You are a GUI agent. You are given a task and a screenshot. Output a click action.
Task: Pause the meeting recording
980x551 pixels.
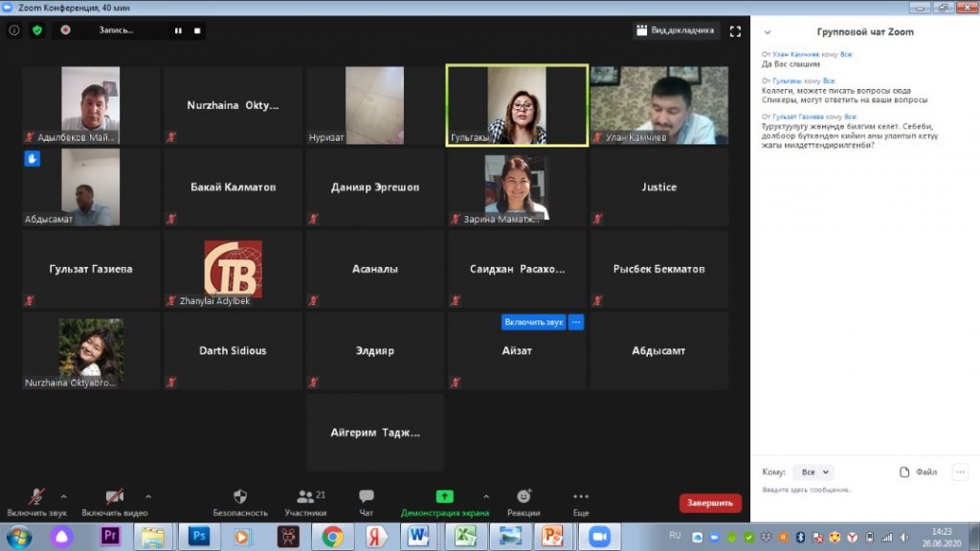click(178, 30)
